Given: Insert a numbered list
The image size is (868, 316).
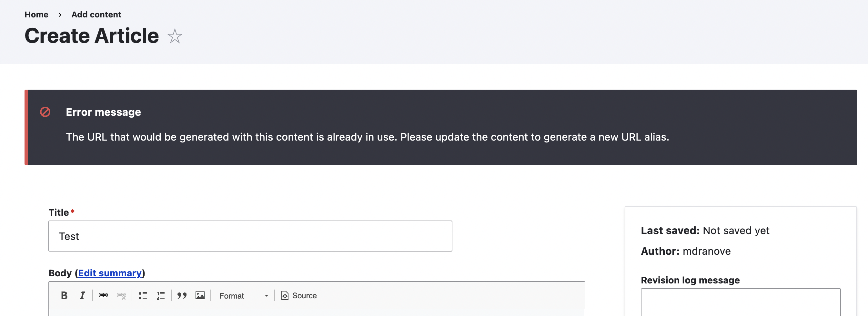Looking at the screenshot, I should pyautogui.click(x=161, y=295).
